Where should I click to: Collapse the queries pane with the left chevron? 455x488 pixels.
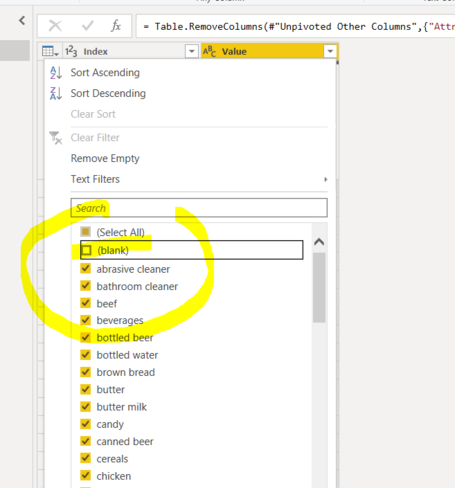(x=22, y=21)
